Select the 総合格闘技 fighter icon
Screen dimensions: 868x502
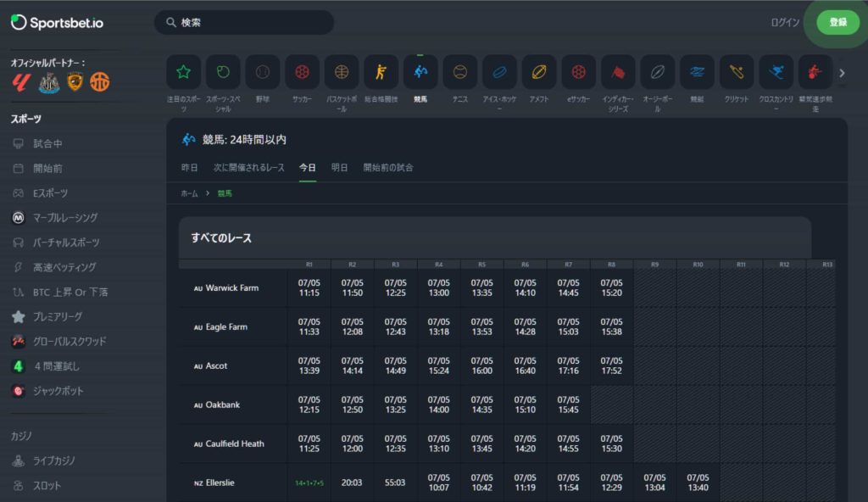click(x=381, y=72)
